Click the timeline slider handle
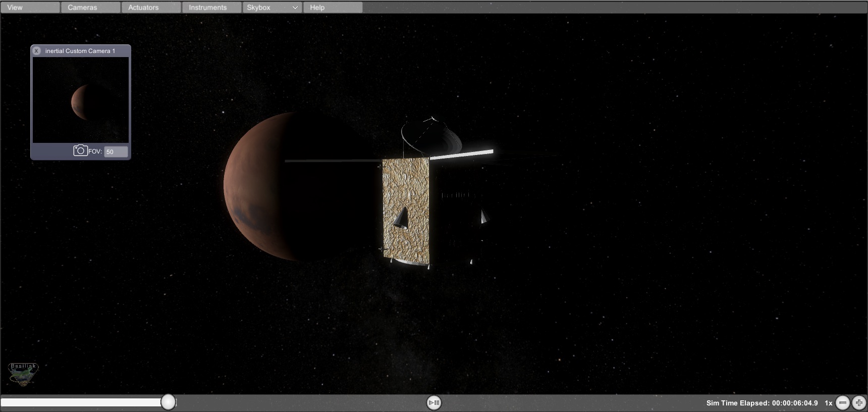Image resolution: width=868 pixels, height=412 pixels. (x=169, y=402)
